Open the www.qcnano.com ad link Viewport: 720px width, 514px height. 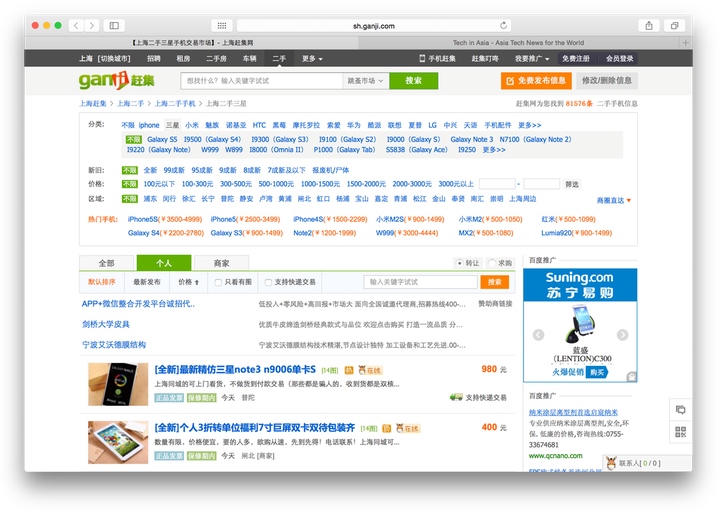556,456
